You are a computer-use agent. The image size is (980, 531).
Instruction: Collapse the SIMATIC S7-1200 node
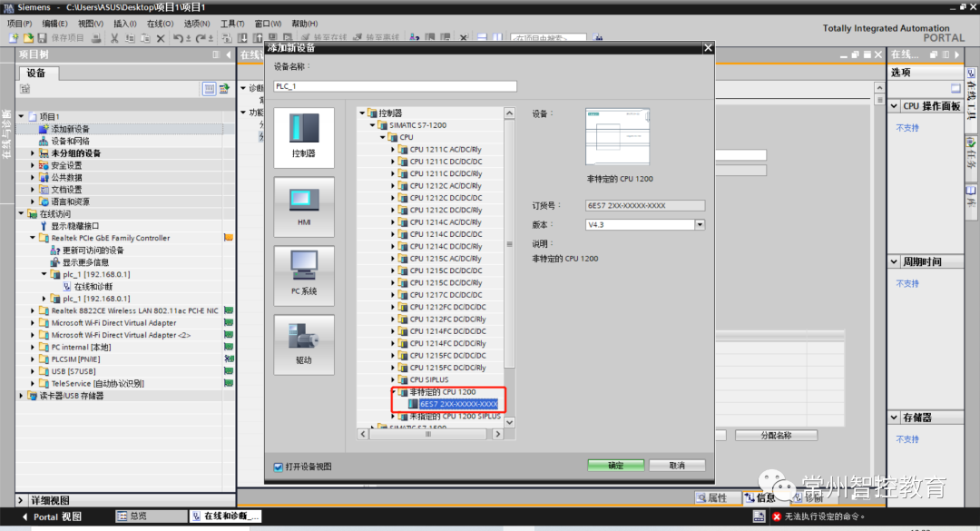tap(373, 125)
